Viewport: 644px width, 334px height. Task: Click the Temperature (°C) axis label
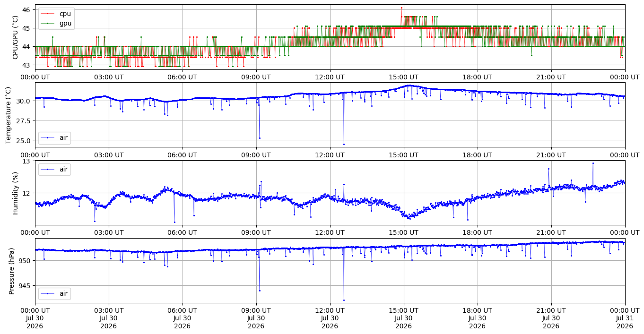point(8,115)
